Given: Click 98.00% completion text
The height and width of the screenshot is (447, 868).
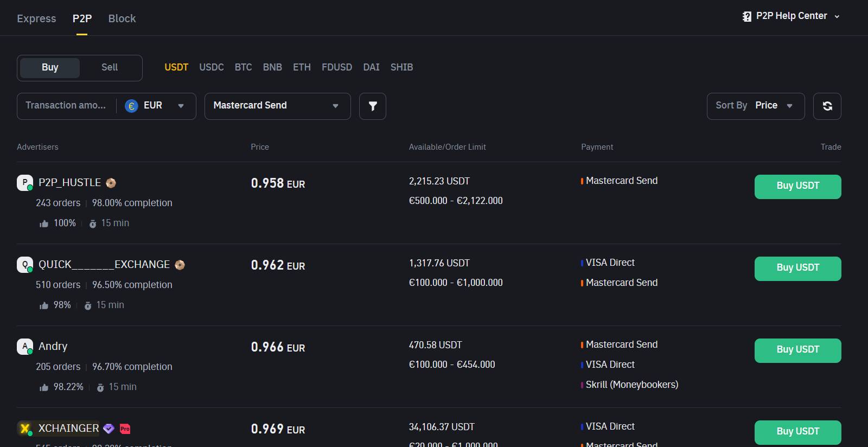Looking at the screenshot, I should 132,203.
